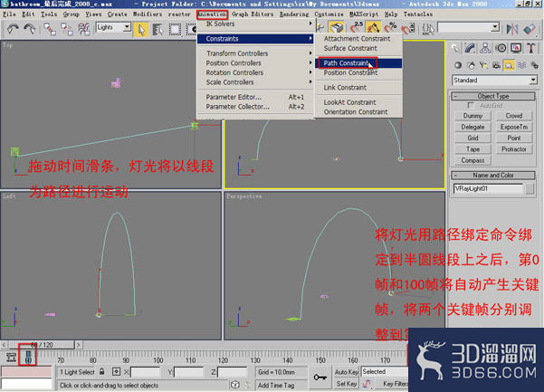The width and height of the screenshot is (544, 392).
Task: Toggle the Angle Snap button
Action: [373, 27]
